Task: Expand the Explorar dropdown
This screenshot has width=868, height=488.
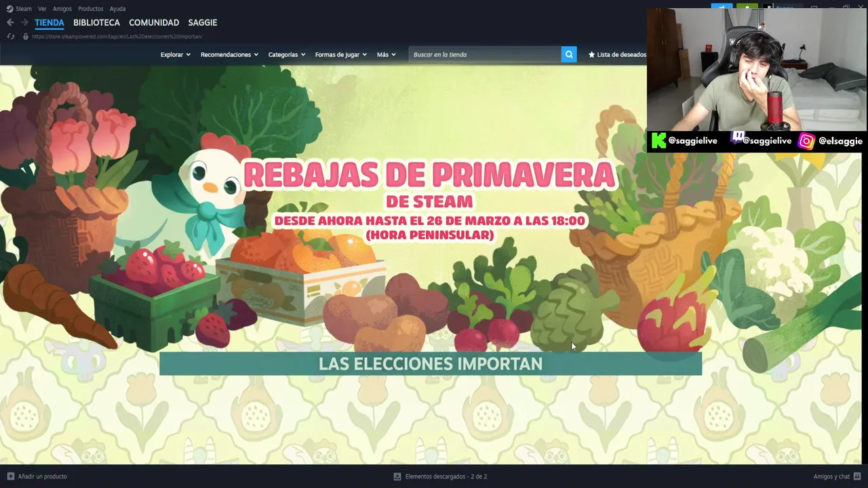Action: pyautogui.click(x=175, y=54)
